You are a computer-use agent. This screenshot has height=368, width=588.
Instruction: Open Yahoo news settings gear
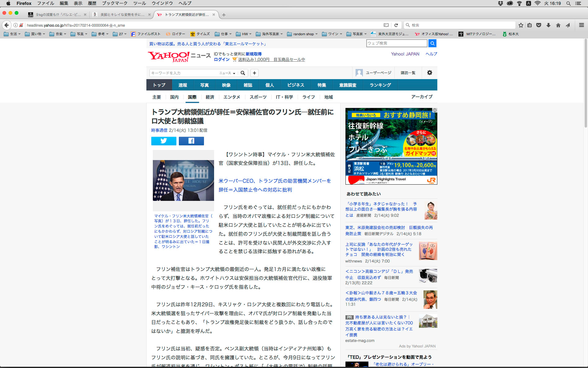pos(430,73)
